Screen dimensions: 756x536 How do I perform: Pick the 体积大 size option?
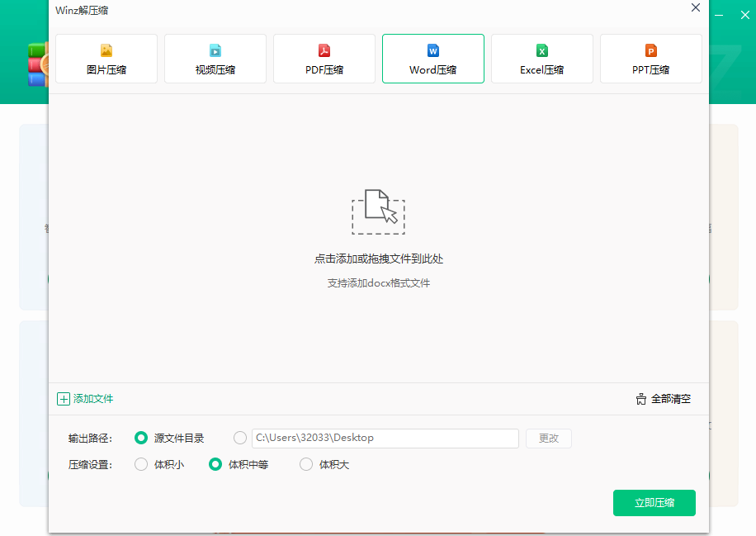pos(305,464)
